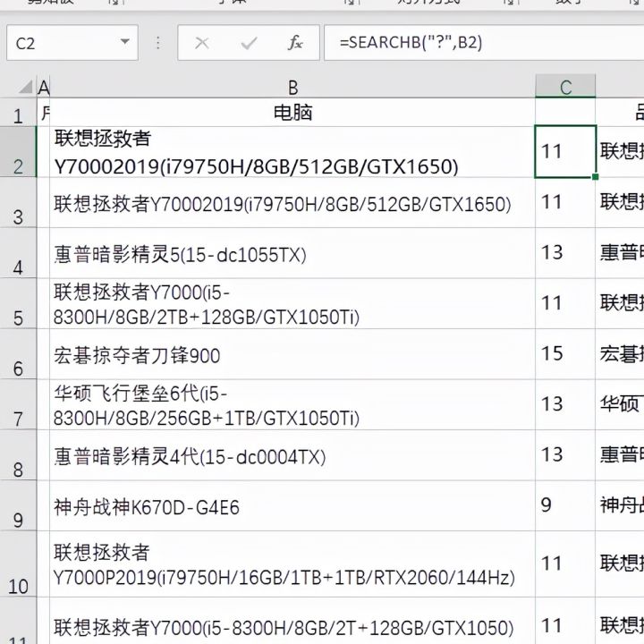644x644 pixels.
Task: Click the formula bar expand dots handle
Action: tap(157, 43)
